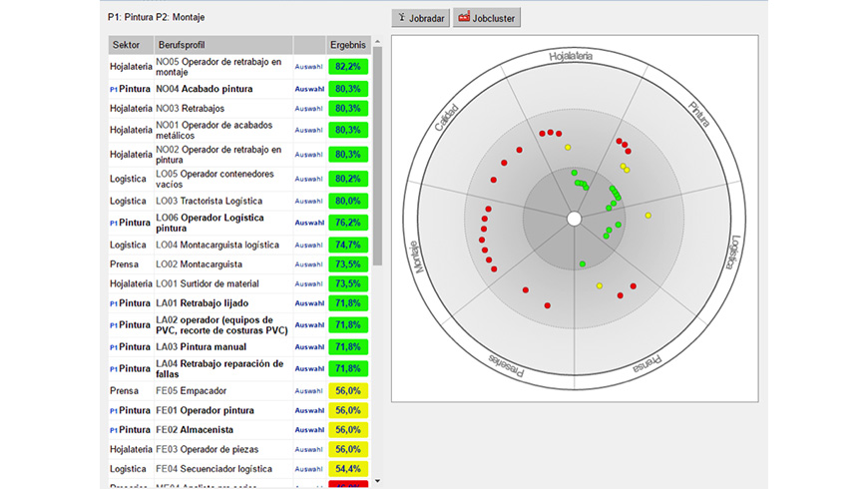
Task: Choose Auswahl for LA02 operador equipos de PVC
Action: (309, 325)
